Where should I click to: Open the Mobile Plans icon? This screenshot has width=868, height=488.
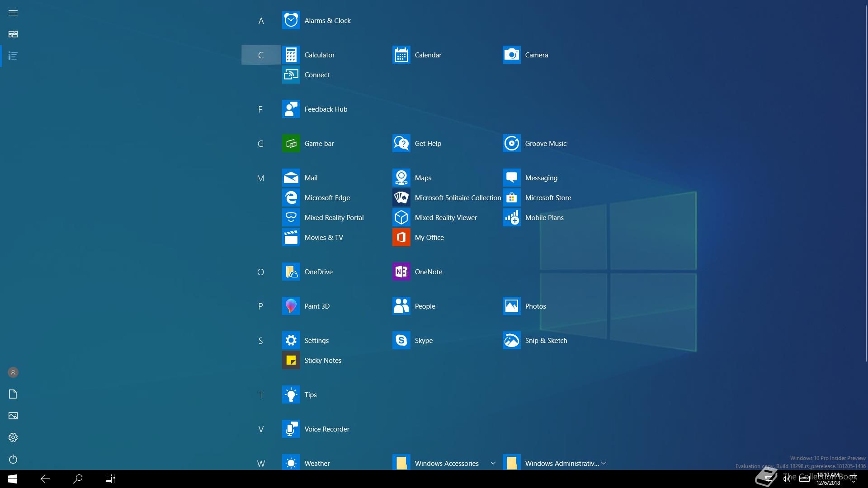point(511,217)
